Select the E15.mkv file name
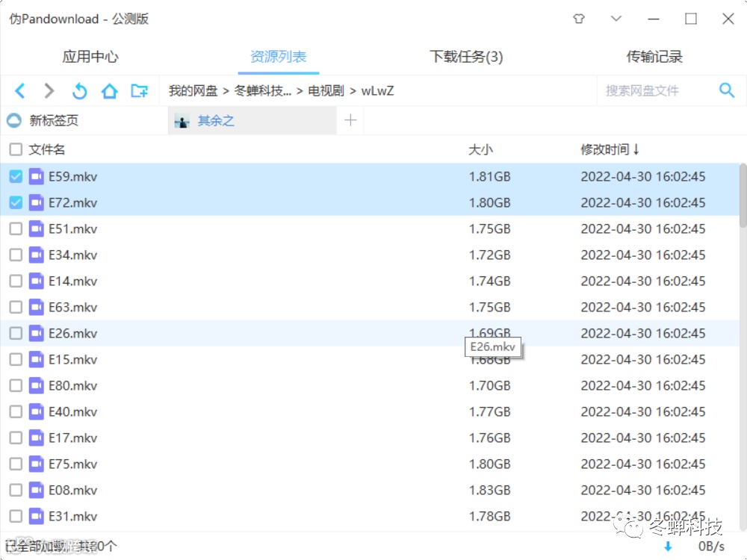Screen dimensions: 747x560 coord(73,360)
